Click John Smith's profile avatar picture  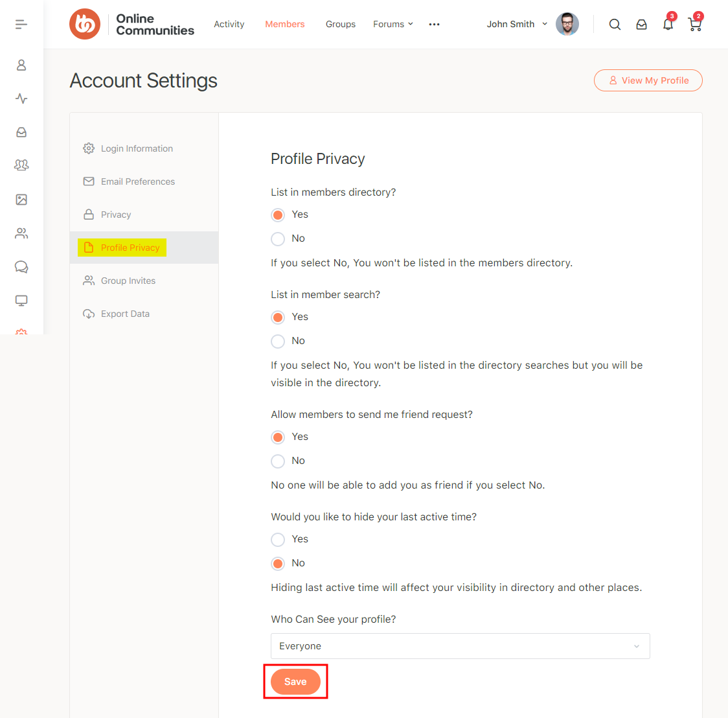567,24
